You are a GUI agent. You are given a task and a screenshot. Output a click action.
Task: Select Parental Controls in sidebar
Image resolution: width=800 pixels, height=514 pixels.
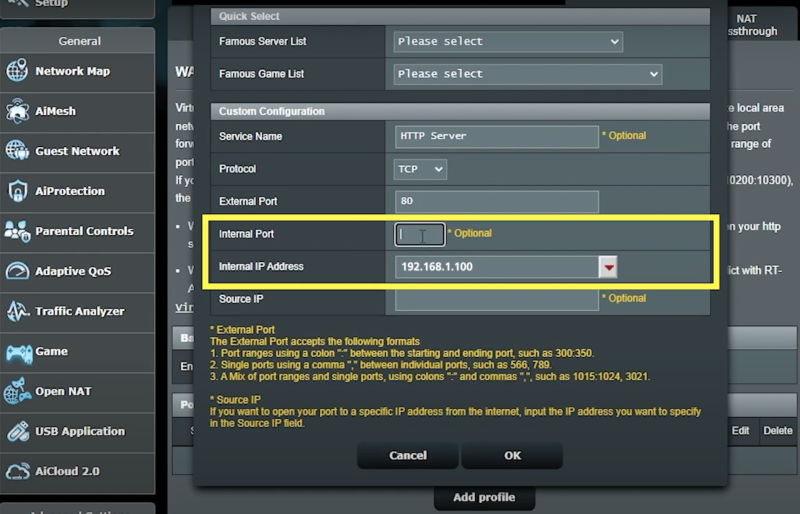pyautogui.click(x=78, y=231)
